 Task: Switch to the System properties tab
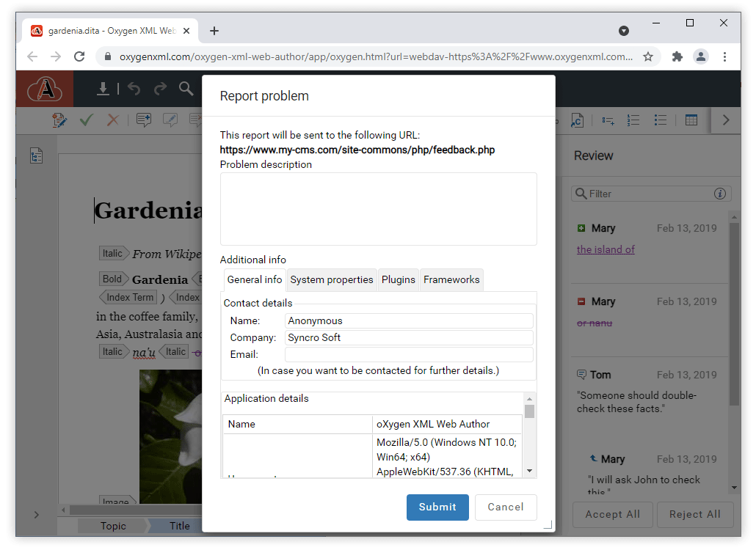pyautogui.click(x=332, y=280)
